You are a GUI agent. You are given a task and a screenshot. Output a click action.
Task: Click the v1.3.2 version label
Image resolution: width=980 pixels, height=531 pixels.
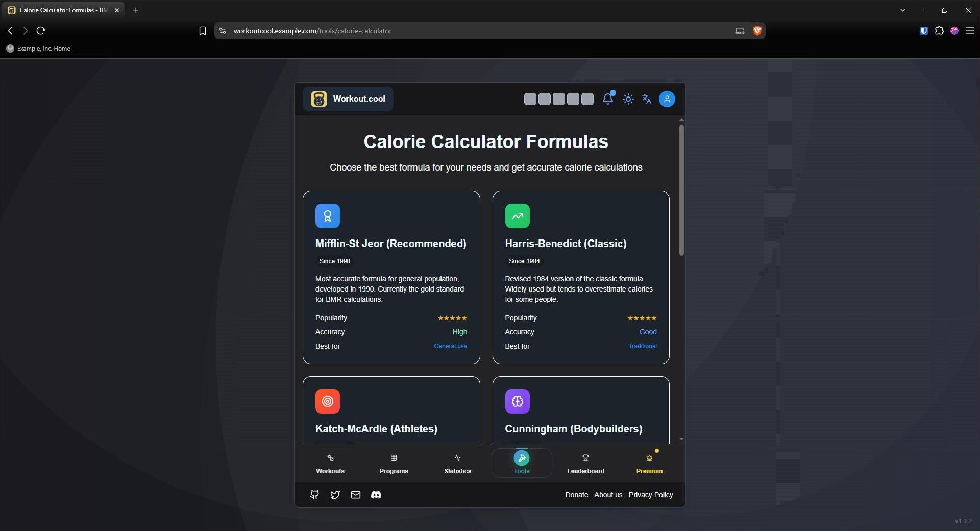click(963, 521)
